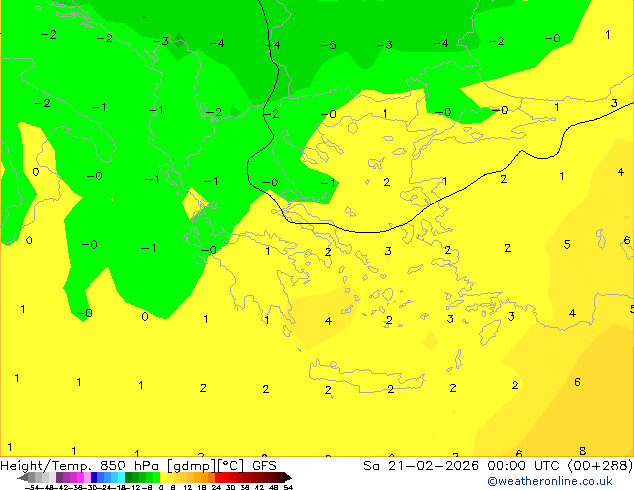This screenshot has height=490, width=634.
Task: Click the Height/Temp. 850 hPa title text
Action: (80, 466)
